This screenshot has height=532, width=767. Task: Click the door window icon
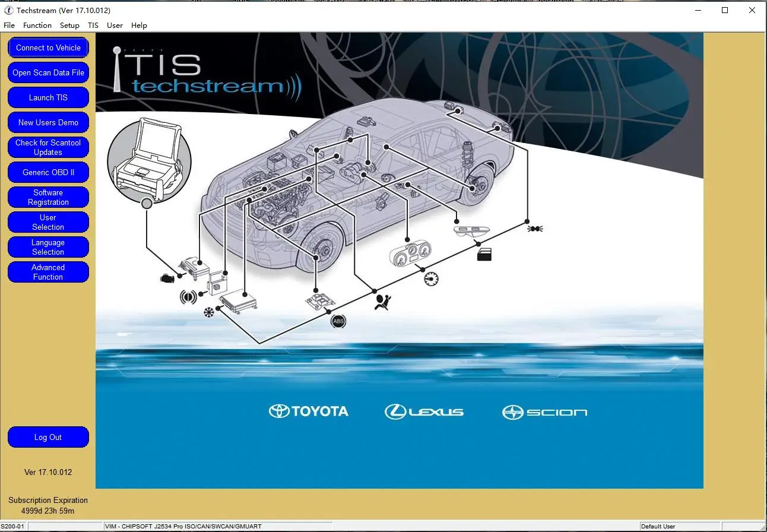(484, 254)
